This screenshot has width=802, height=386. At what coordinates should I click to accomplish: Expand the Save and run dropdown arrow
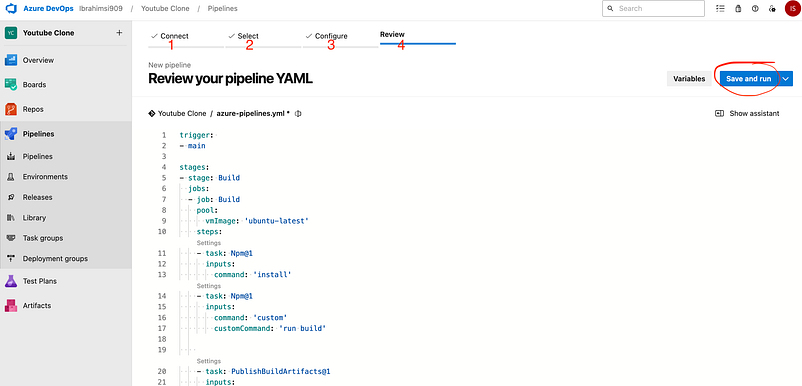(x=786, y=79)
